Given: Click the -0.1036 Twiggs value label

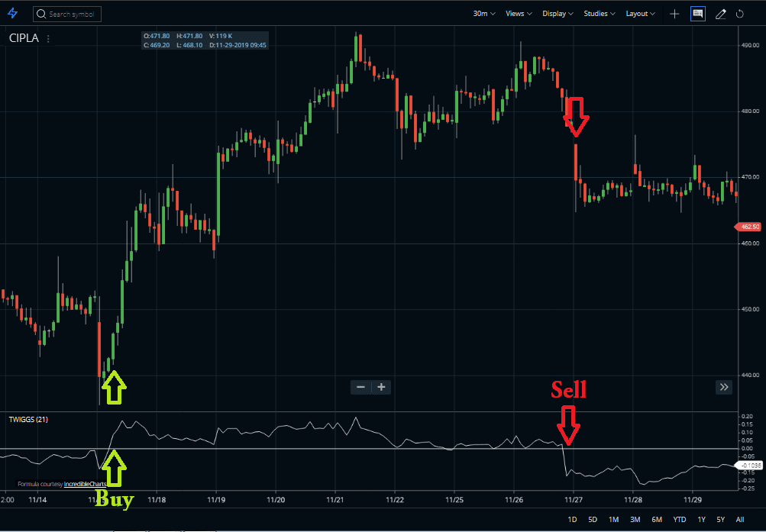Looking at the screenshot, I should 748,466.
